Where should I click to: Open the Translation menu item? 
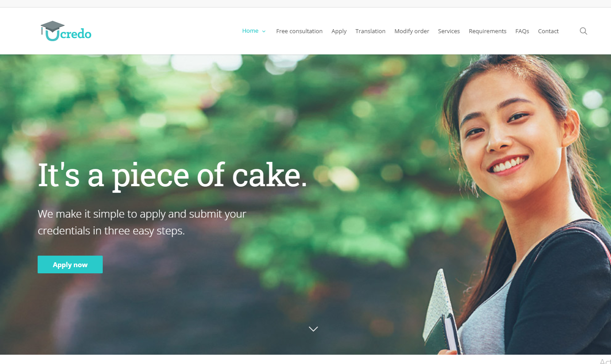(x=370, y=31)
